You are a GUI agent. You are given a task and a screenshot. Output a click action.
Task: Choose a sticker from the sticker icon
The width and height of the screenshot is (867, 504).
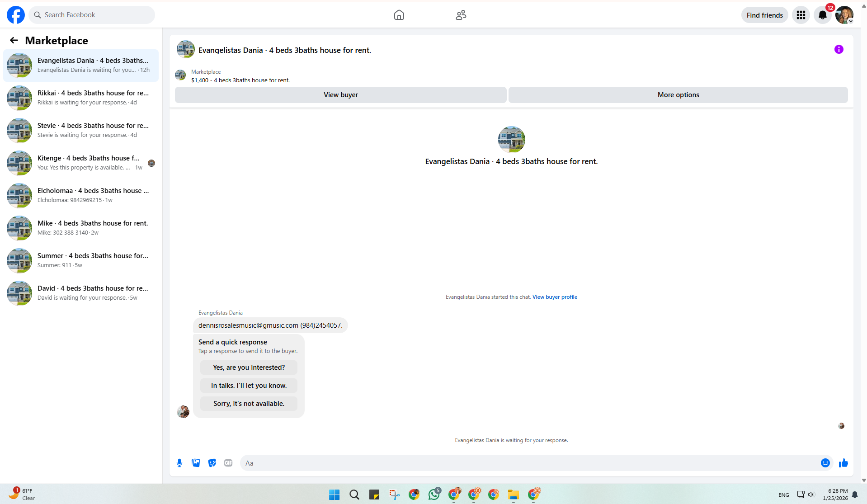coord(212,463)
